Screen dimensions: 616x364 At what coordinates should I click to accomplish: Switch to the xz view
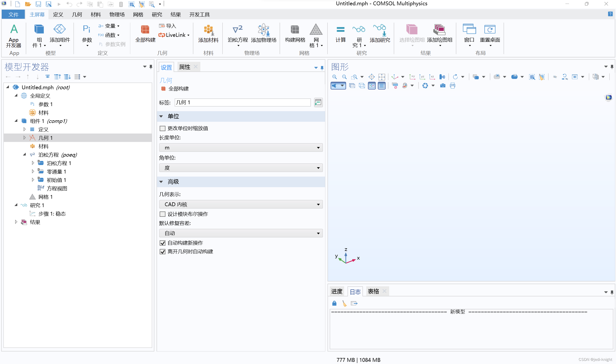432,77
